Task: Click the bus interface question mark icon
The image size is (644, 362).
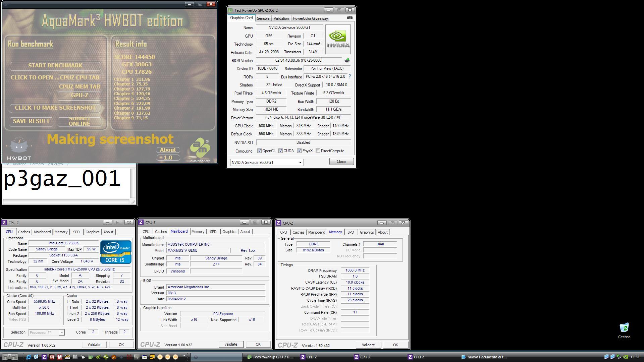Action: pos(350,76)
